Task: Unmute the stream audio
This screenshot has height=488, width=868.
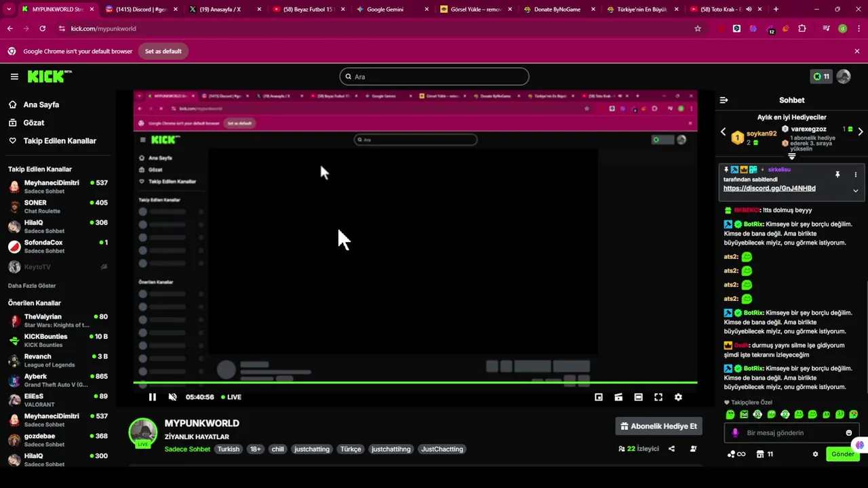Action: [172, 397]
